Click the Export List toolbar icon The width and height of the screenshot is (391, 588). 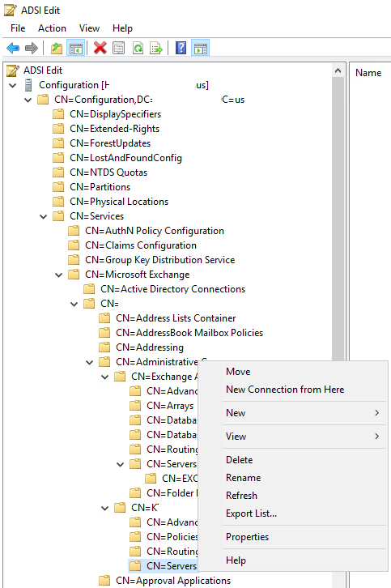click(156, 48)
